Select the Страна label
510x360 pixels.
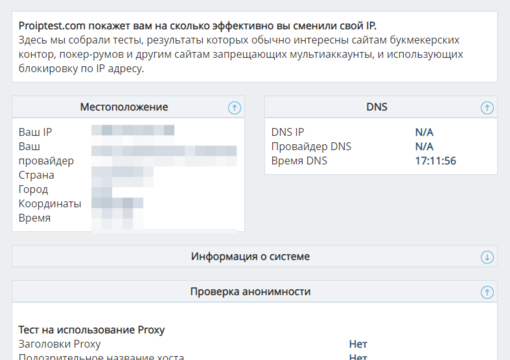point(36,175)
